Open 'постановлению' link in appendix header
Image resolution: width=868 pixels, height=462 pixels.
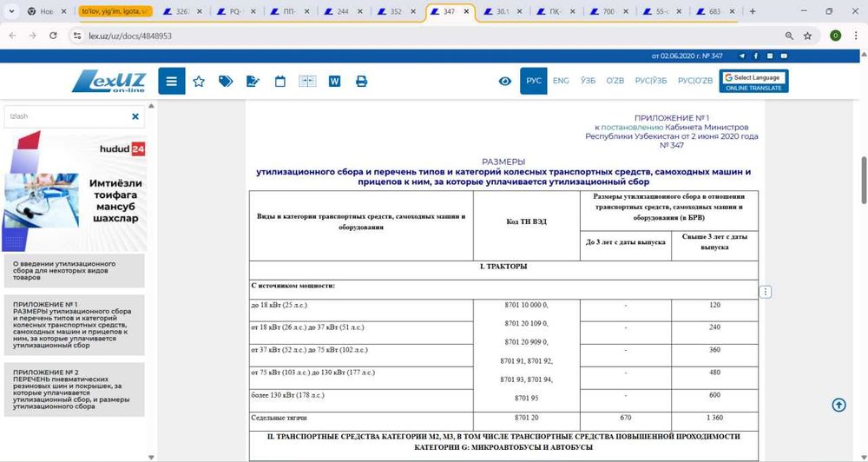[x=632, y=128]
